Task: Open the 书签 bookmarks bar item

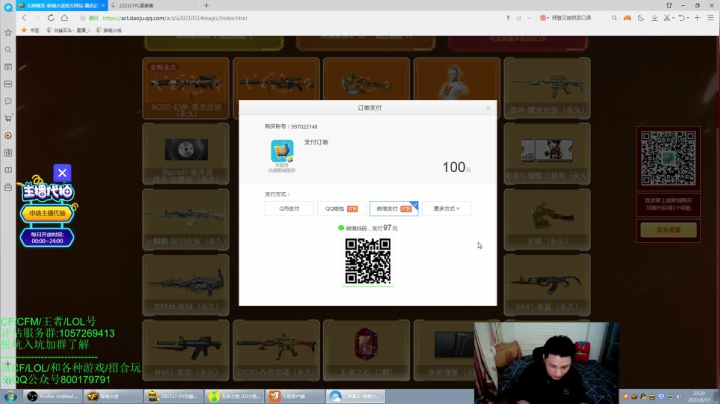Action: (x=30, y=30)
